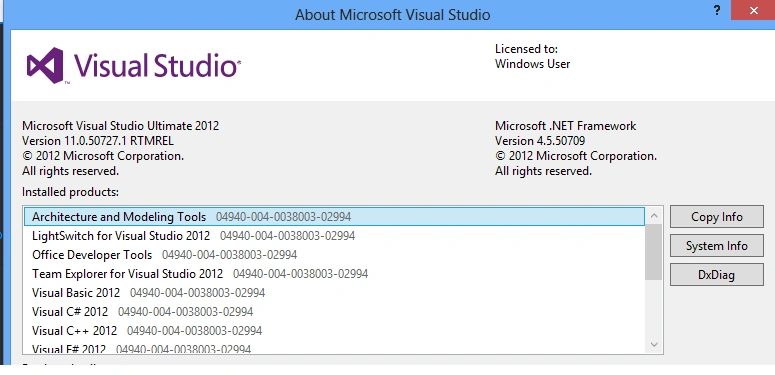Click the installed products scrollbar thumb

[x=654, y=252]
